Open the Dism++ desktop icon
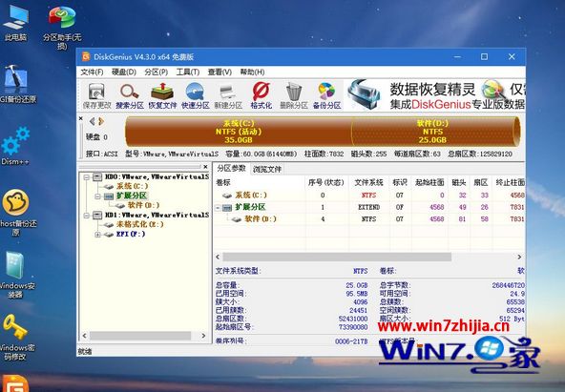This screenshot has height=392, width=565. 15,146
